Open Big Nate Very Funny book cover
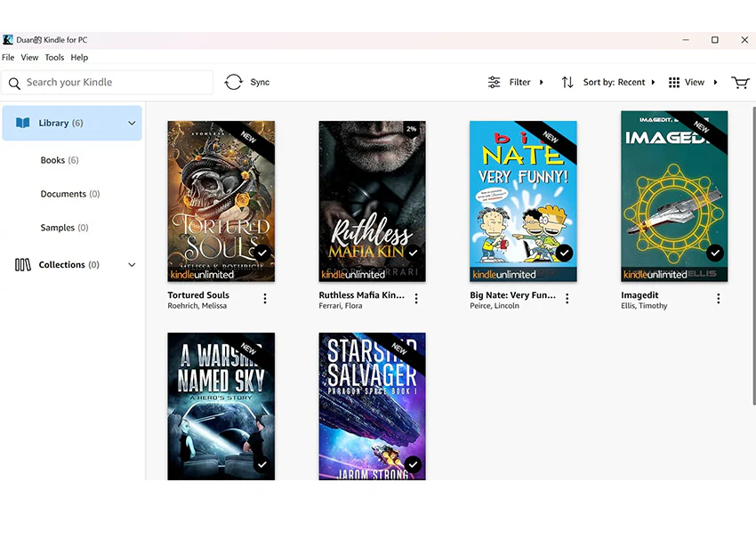Viewport: 756px width, 539px height. 523,202
